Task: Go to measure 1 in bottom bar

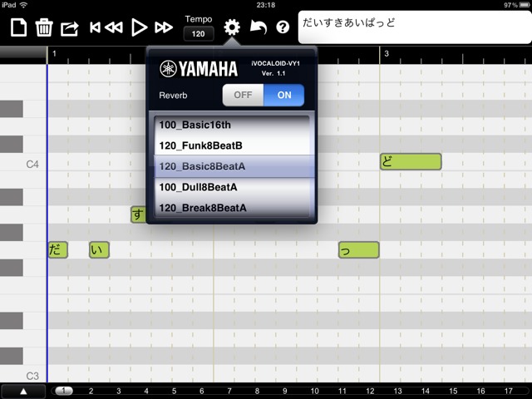Action: tap(63, 391)
